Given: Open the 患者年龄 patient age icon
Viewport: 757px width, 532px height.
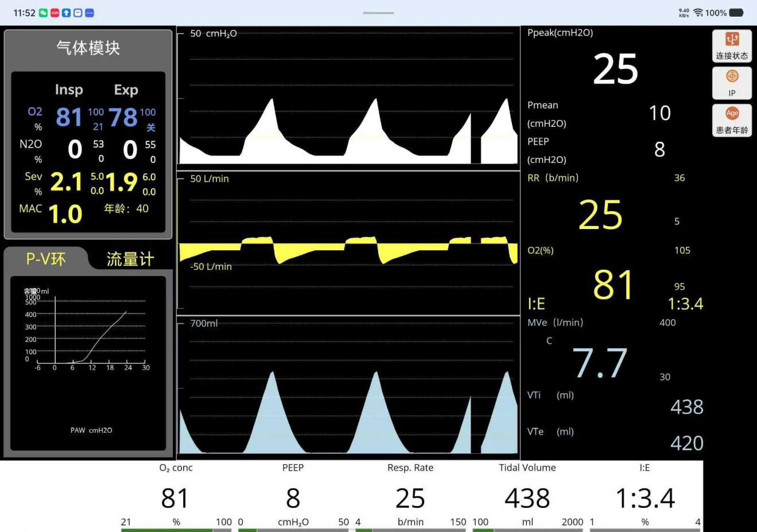Looking at the screenshot, I should 732,120.
